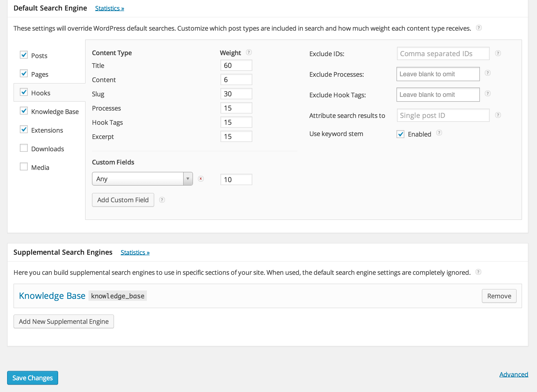Click the Save Changes button
Screen dimensions: 537x392
click(33, 378)
